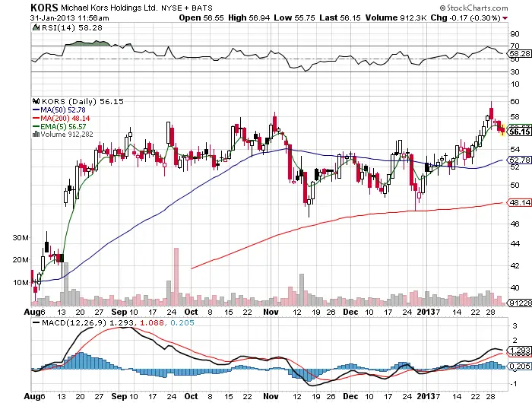The image size is (532, 403).
Task: Click the red down arrow after Chg
Action: (x=505, y=18)
